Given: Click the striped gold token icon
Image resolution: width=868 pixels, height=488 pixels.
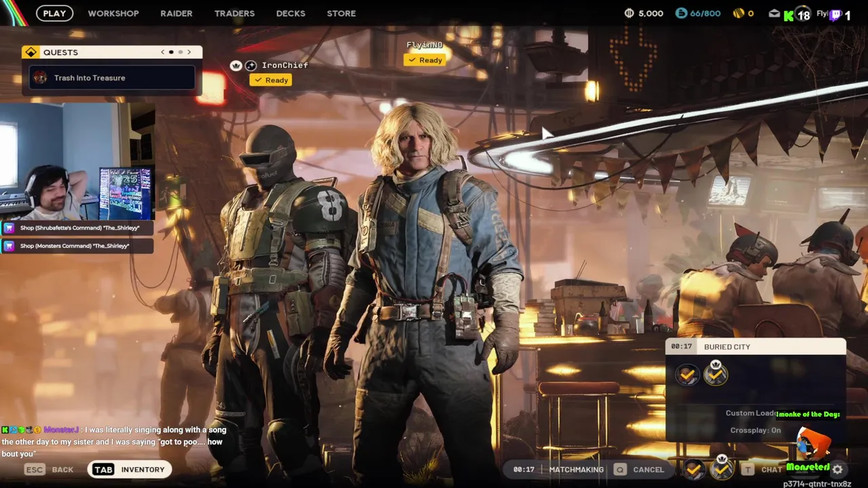Looking at the screenshot, I should tap(738, 14).
